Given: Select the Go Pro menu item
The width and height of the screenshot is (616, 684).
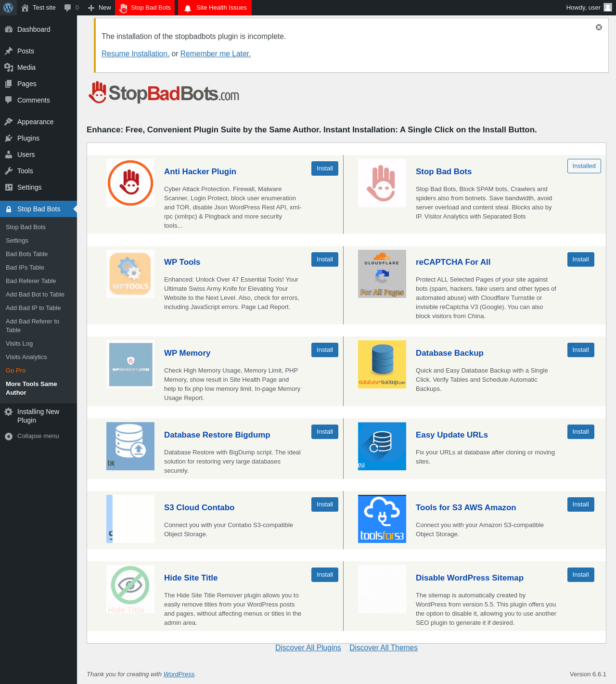Looking at the screenshot, I should (x=16, y=371).
